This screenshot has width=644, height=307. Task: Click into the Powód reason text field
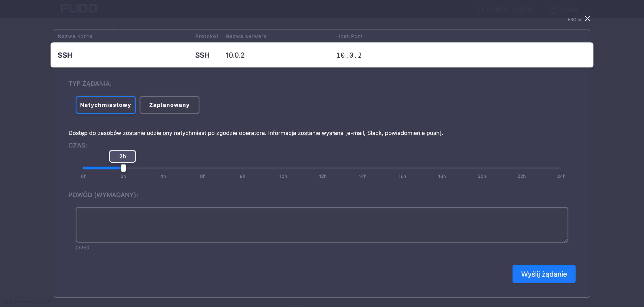[x=322, y=225]
